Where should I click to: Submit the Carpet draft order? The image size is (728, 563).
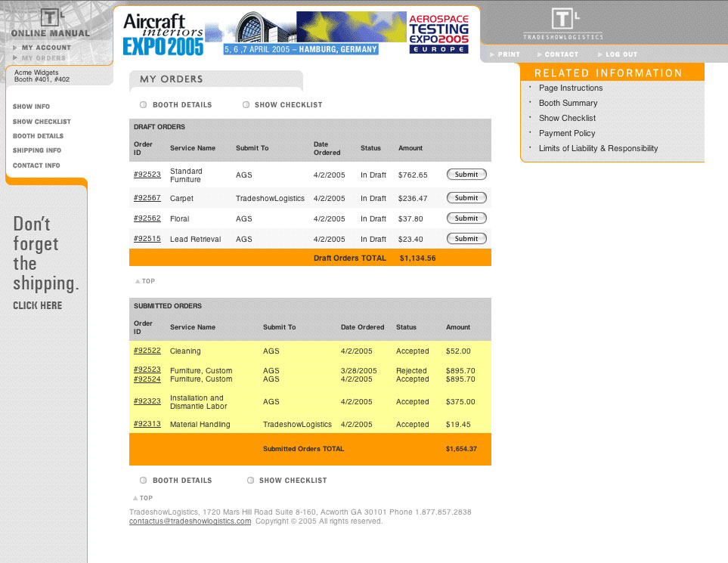tap(466, 198)
